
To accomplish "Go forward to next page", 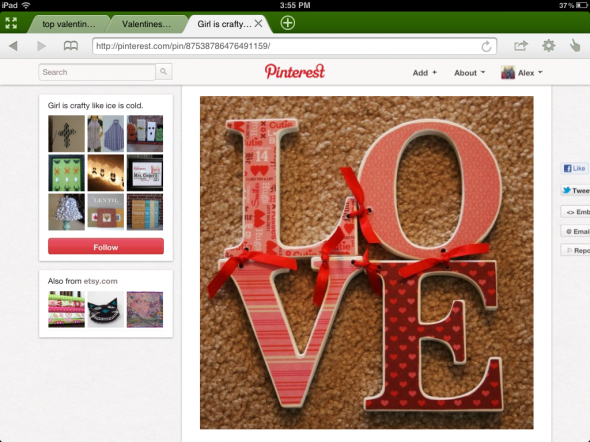I will click(x=41, y=46).
